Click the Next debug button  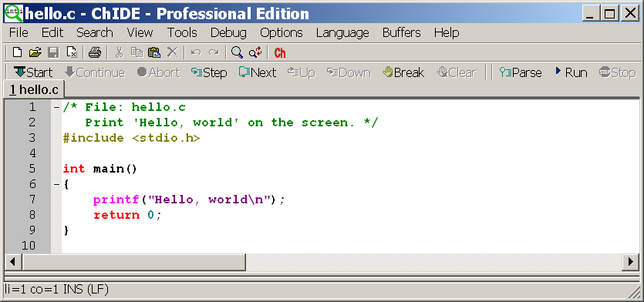258,72
